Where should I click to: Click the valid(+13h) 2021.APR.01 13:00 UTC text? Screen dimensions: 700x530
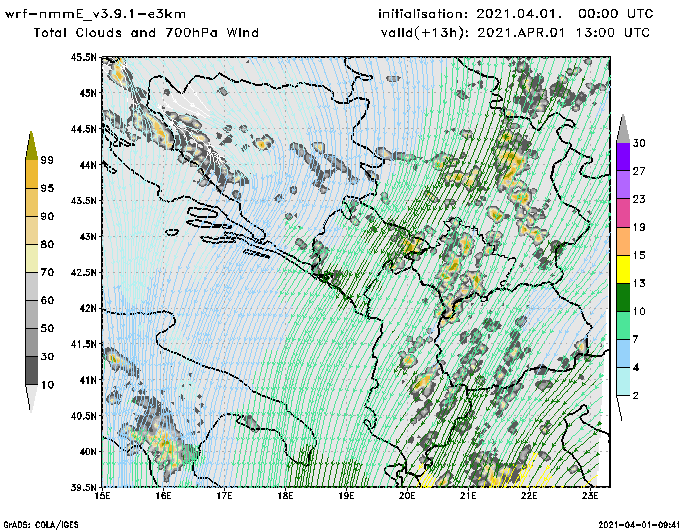click(x=515, y=33)
